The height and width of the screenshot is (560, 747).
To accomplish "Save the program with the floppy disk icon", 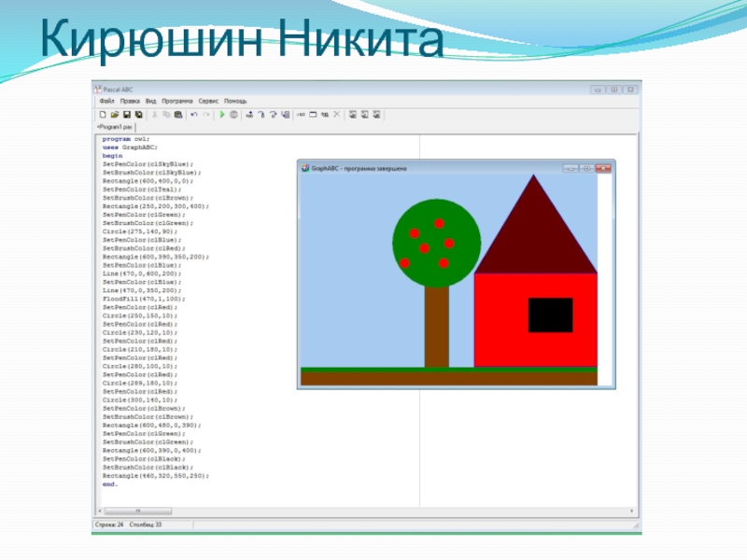I will (126, 115).
